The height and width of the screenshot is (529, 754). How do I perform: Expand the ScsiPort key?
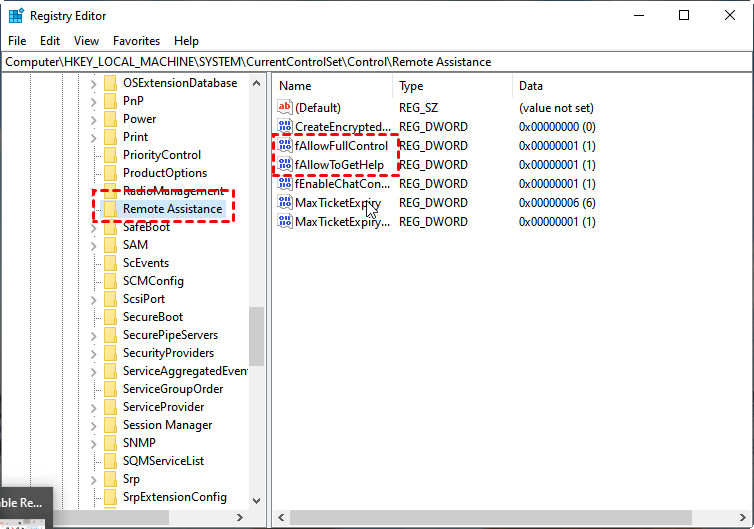coord(93,300)
